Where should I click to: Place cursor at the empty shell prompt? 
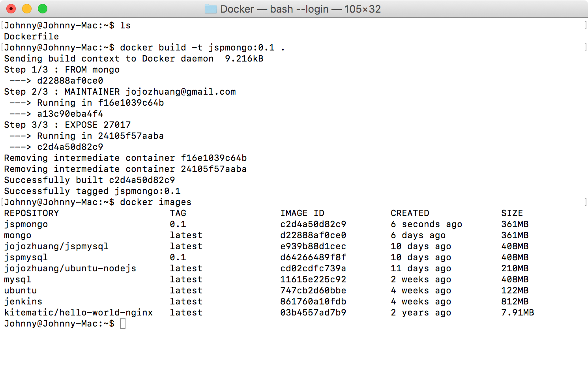point(123,323)
